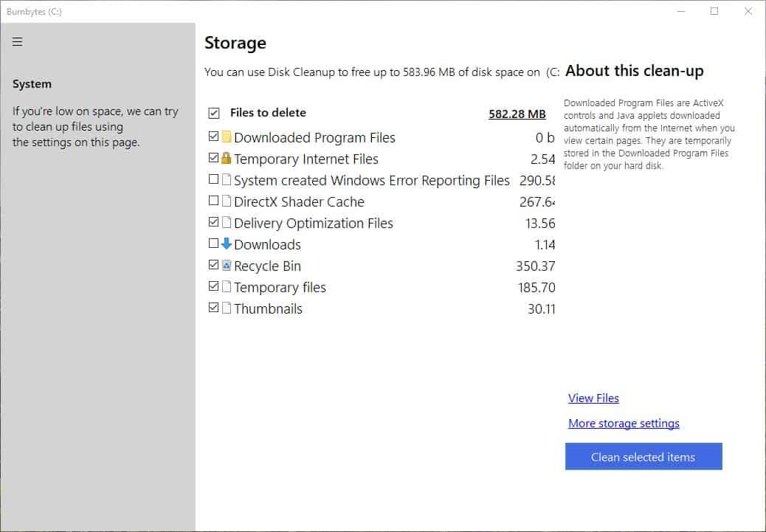Open More storage settings
Screen dimensions: 766x532
pyautogui.click(x=624, y=423)
